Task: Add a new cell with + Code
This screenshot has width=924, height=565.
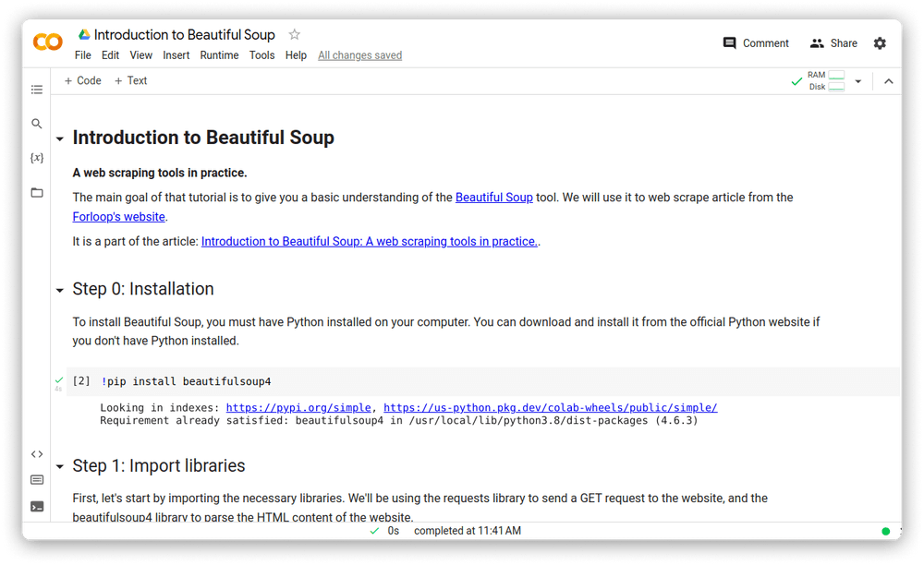Action: pyautogui.click(x=81, y=80)
